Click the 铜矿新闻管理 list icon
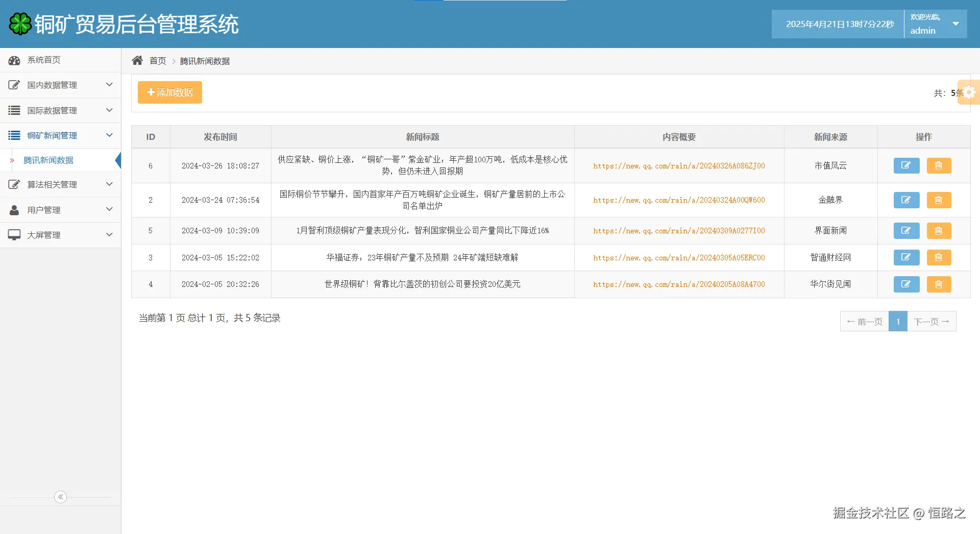This screenshot has height=534, width=980. 14,135
